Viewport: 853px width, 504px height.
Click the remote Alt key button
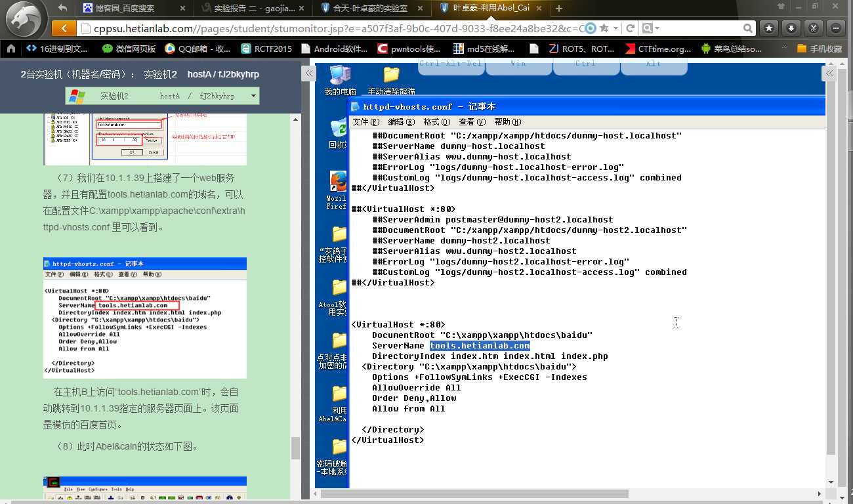pyautogui.click(x=654, y=66)
